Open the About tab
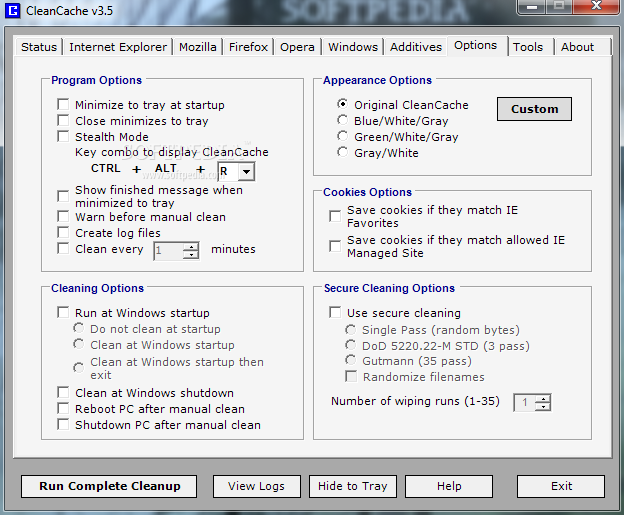 [x=577, y=47]
